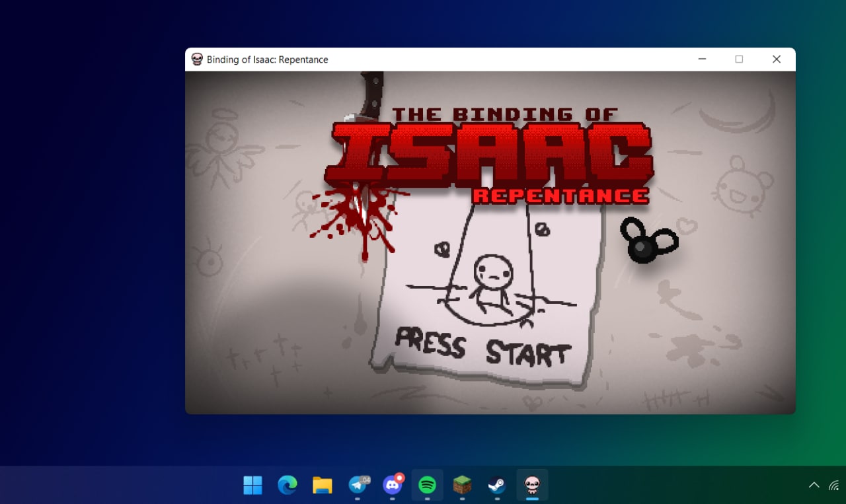Open Discord from the taskbar
The height and width of the screenshot is (504, 846).
point(393,486)
